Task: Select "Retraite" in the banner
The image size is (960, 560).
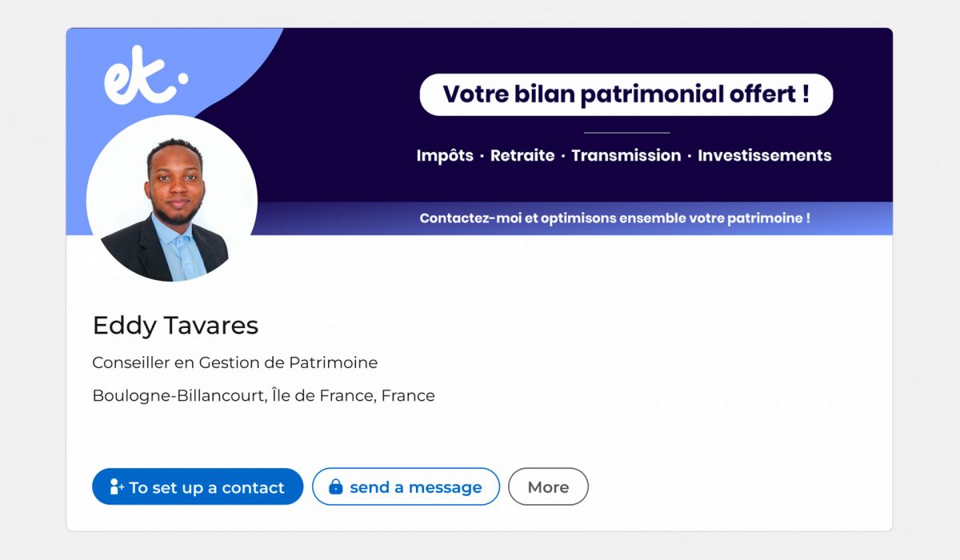Action: [x=522, y=155]
